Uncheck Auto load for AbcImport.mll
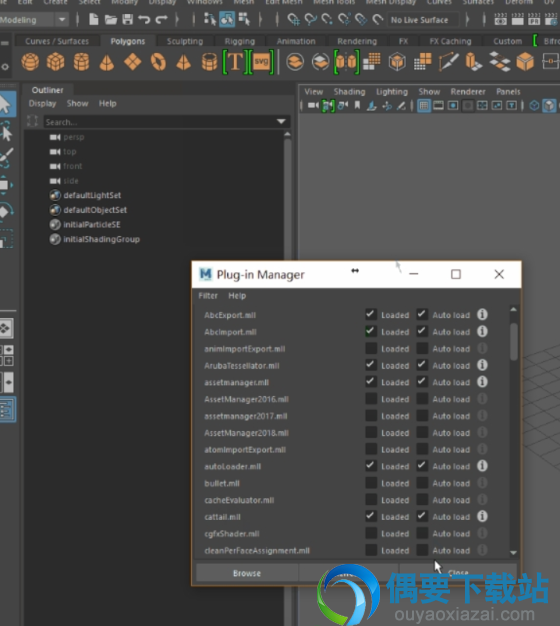 pyautogui.click(x=422, y=331)
